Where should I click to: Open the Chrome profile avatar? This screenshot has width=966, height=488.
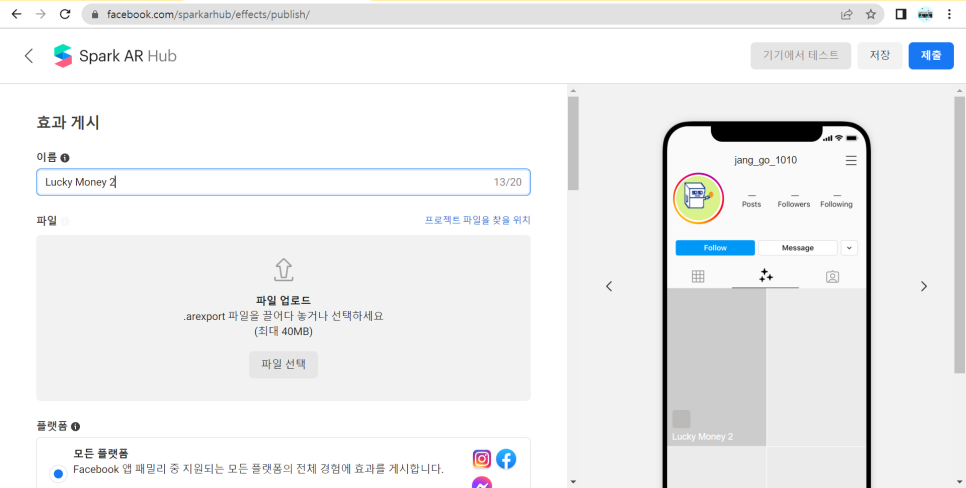click(925, 14)
